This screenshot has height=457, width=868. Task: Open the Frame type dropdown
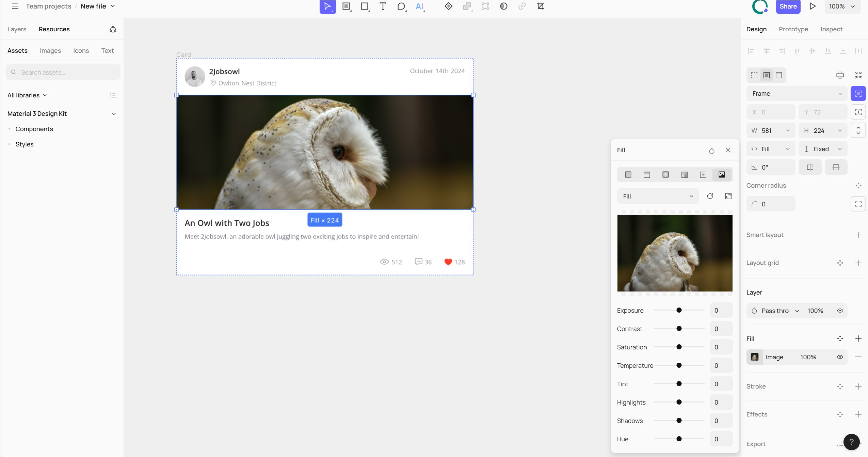pos(797,93)
